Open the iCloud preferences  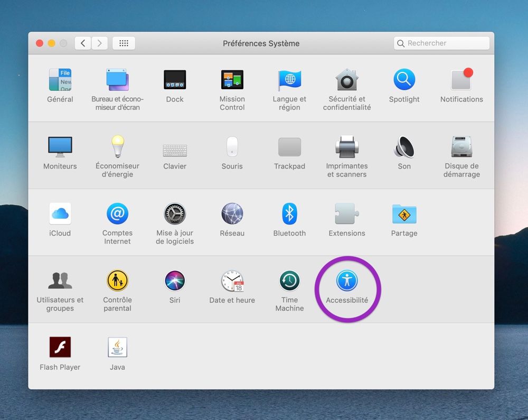click(x=60, y=213)
